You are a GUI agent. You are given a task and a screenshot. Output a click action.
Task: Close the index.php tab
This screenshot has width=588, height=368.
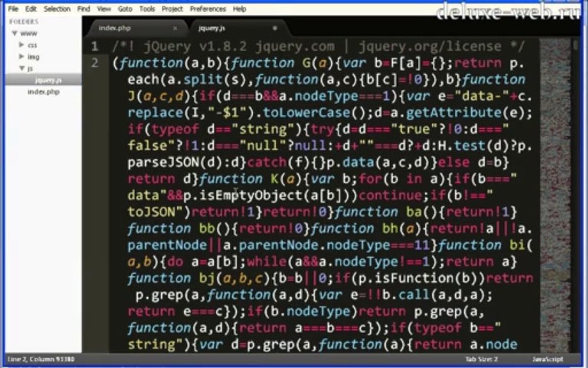tap(175, 28)
